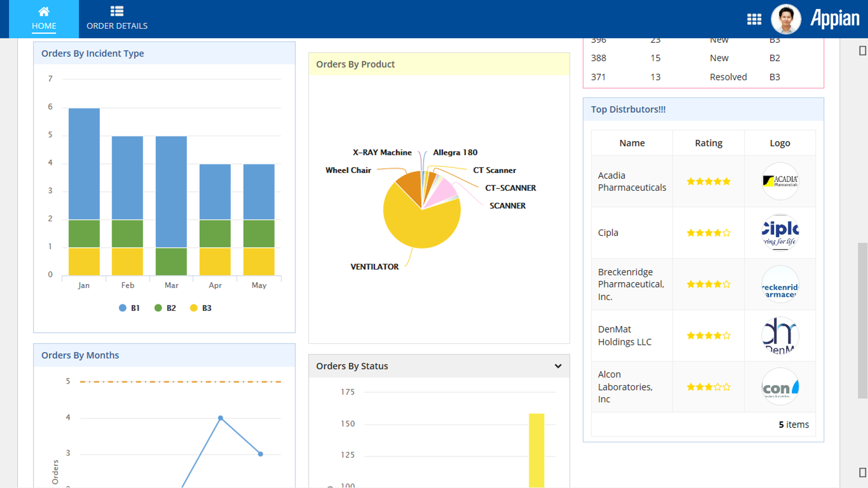Click the Acadia Pharmaceuticals logo
The height and width of the screenshot is (488, 868).
click(780, 181)
